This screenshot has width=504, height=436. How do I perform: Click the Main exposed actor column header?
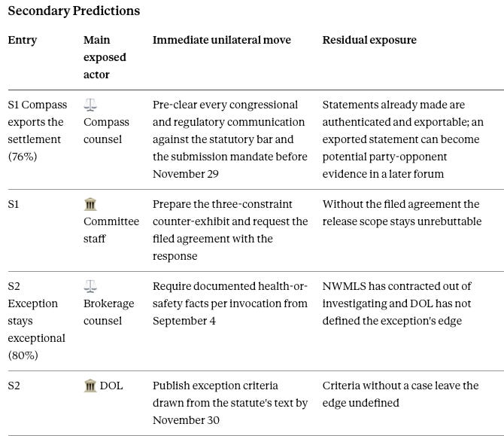click(x=105, y=57)
